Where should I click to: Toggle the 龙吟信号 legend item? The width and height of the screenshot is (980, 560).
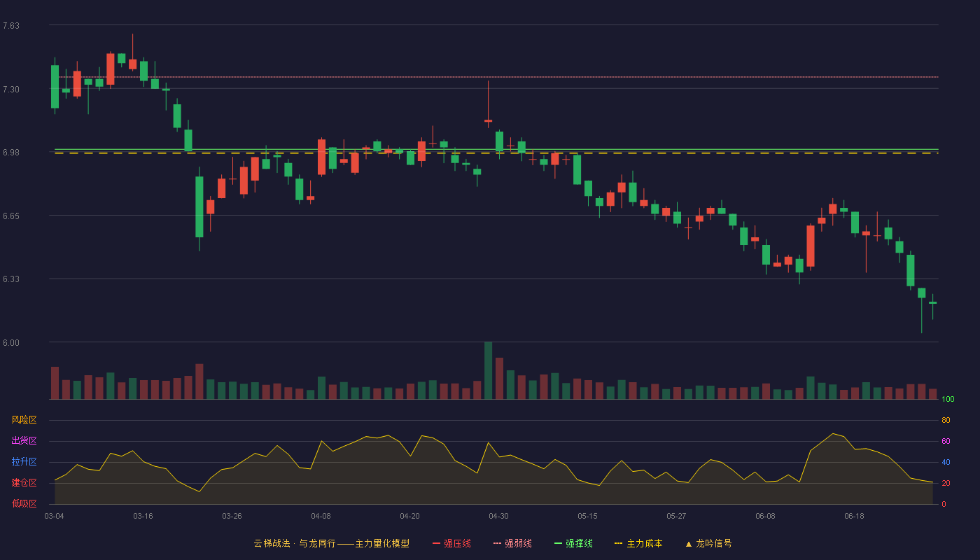[x=708, y=543]
